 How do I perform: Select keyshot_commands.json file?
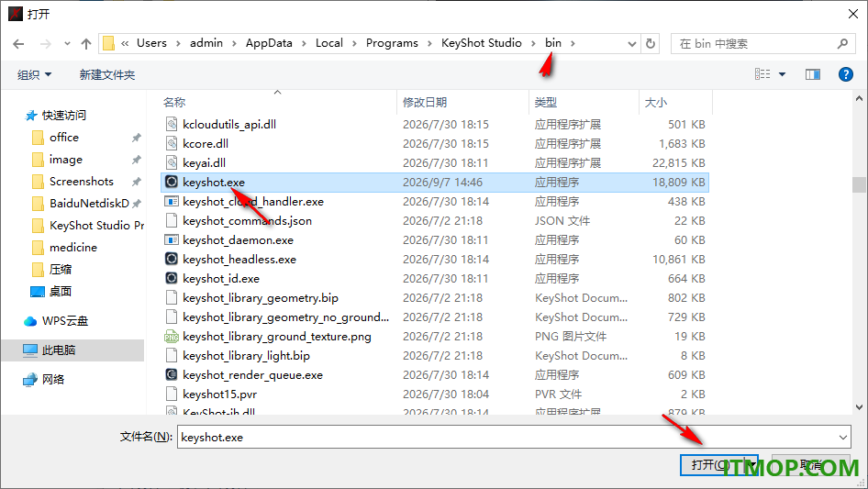(x=247, y=220)
